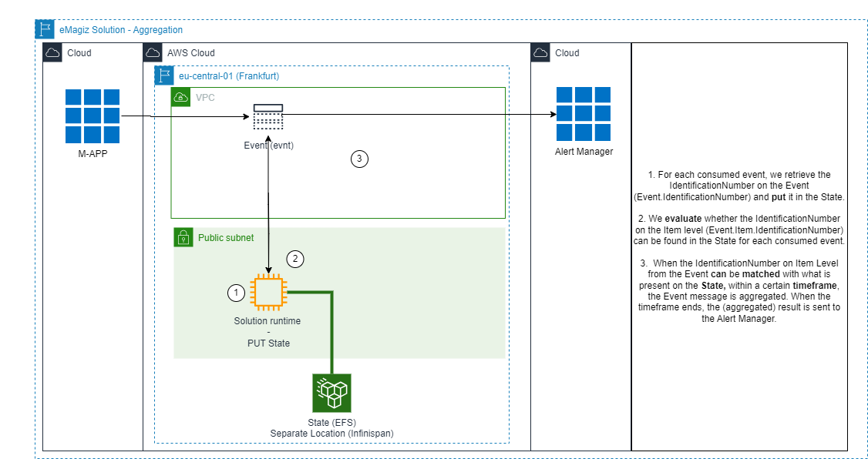Image resolution: width=868 pixels, height=459 pixels.
Task: Select numbered marker 3 inside the VPC
Action: point(359,159)
